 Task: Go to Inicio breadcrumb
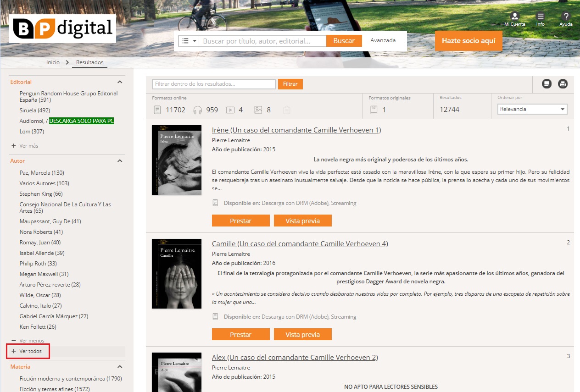(x=53, y=62)
